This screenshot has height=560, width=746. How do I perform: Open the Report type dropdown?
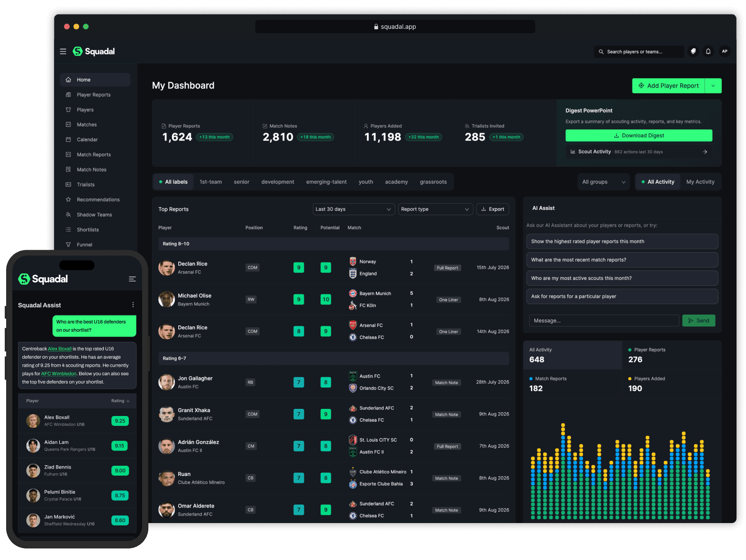tap(435, 209)
